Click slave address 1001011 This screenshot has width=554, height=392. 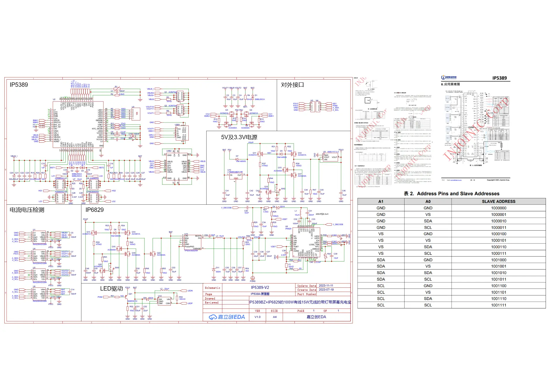499,279
